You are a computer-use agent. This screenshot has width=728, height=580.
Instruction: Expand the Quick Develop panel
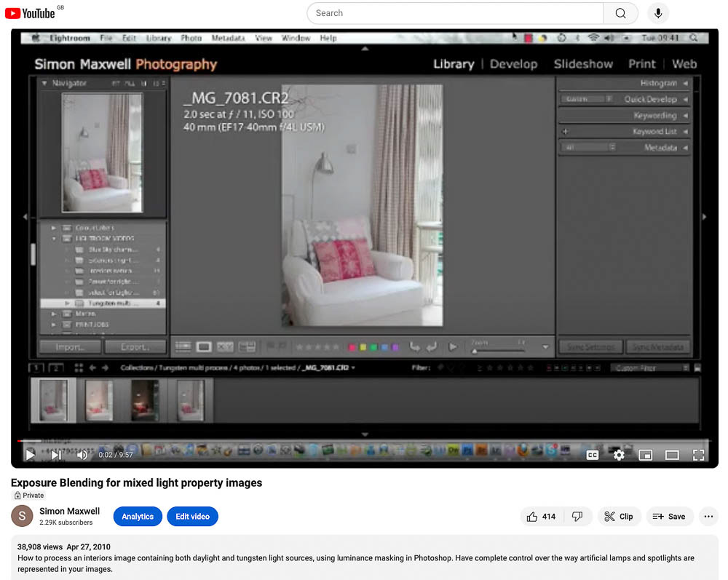click(685, 99)
